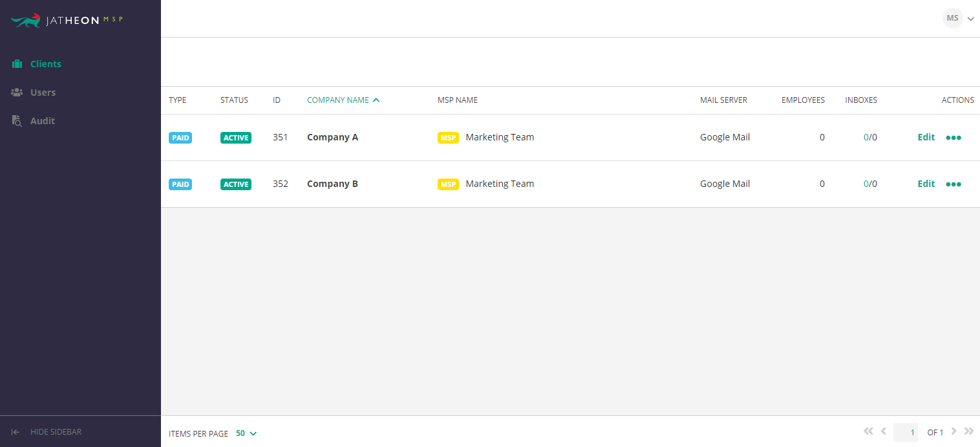Screen dimensions: 980x447
Task: Sort by ID column header
Action: click(x=277, y=100)
